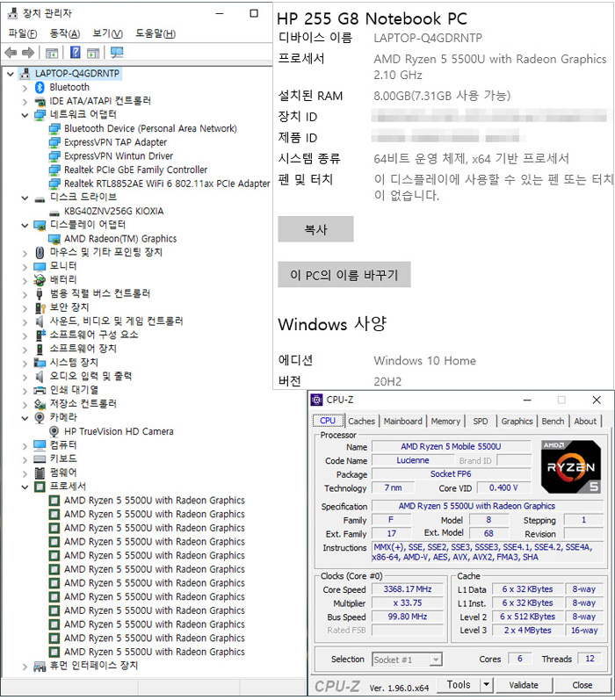This screenshot has height=700, width=615.
Task: Click the 키보드 category icon
Action: pyautogui.click(x=40, y=459)
